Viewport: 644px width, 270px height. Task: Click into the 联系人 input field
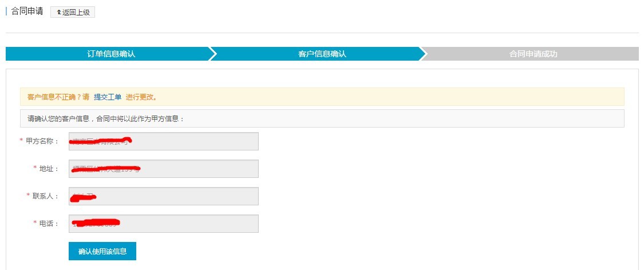click(x=163, y=196)
